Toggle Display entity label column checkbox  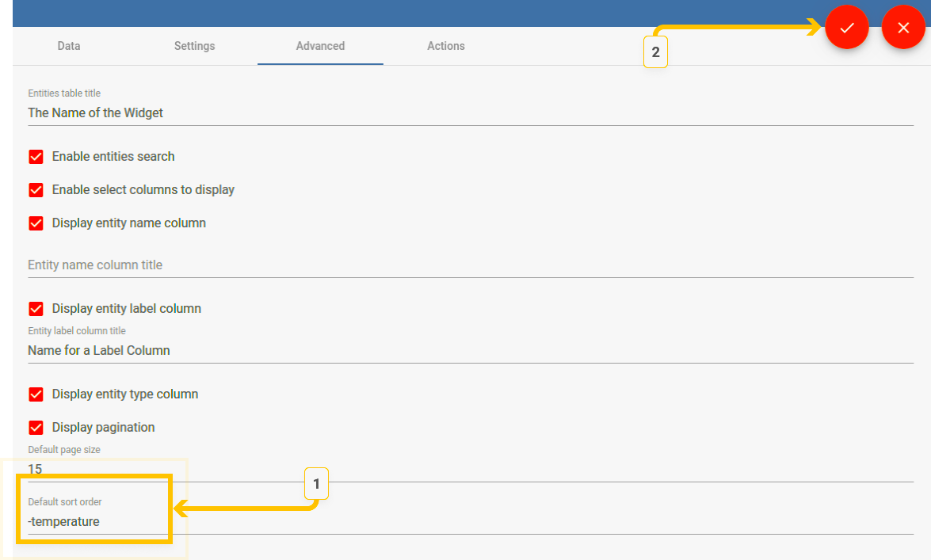pyautogui.click(x=36, y=309)
